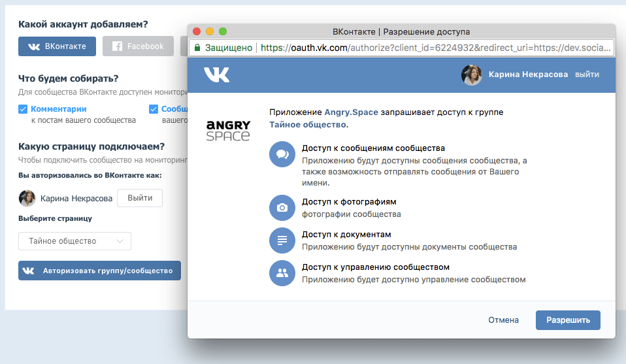
Task: Click the Что будем собирать? heading
Action: tap(68, 78)
